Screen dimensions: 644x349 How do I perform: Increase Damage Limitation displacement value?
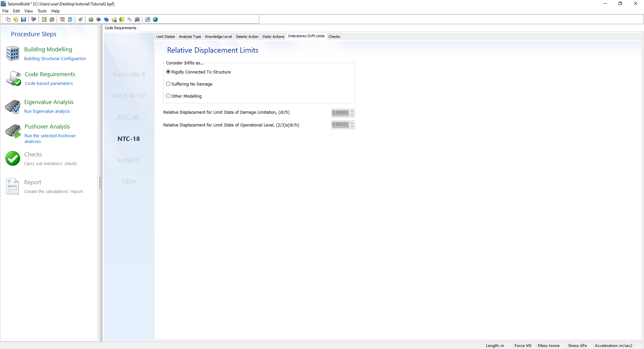click(352, 111)
